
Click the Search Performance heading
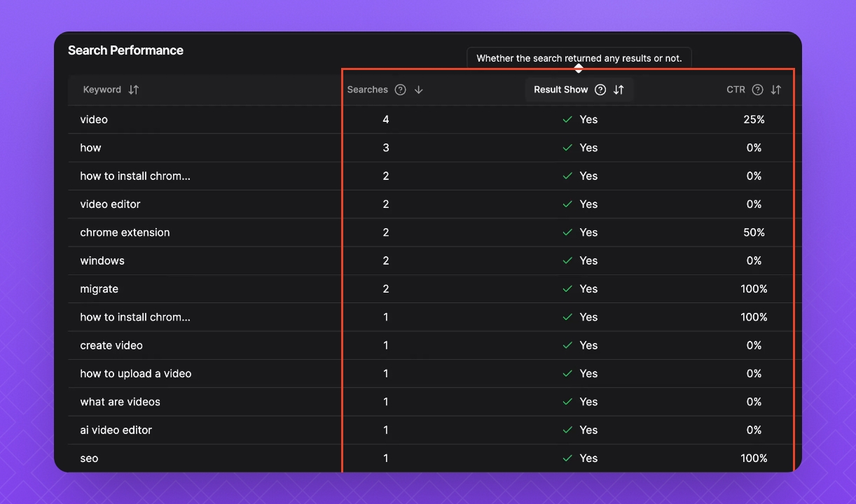coord(125,50)
